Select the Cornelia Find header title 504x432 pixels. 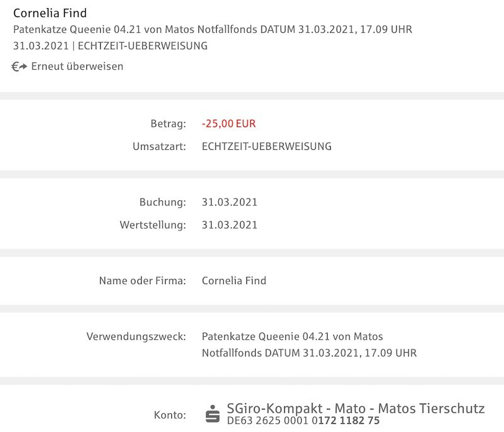(50, 13)
